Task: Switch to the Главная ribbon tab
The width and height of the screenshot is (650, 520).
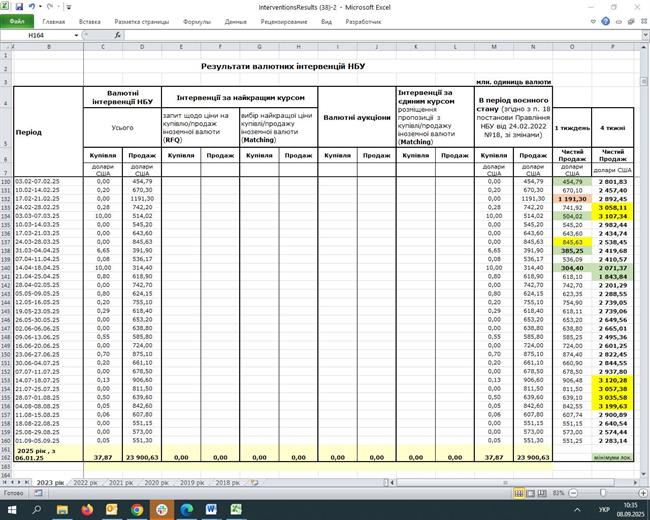Action: (53, 22)
